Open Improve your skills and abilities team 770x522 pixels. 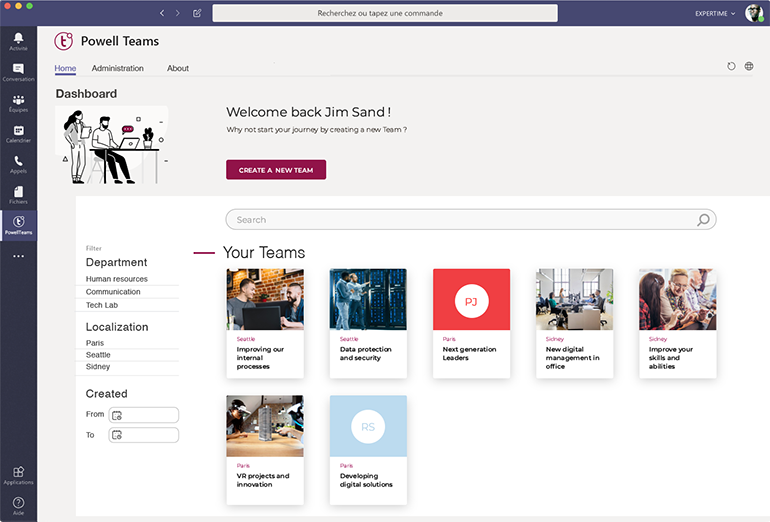(x=678, y=323)
